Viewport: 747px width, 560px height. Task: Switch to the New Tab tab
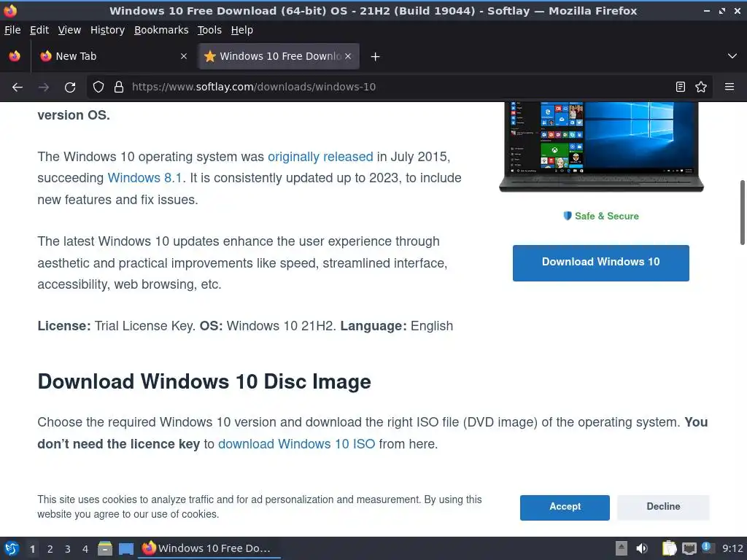[114, 56]
